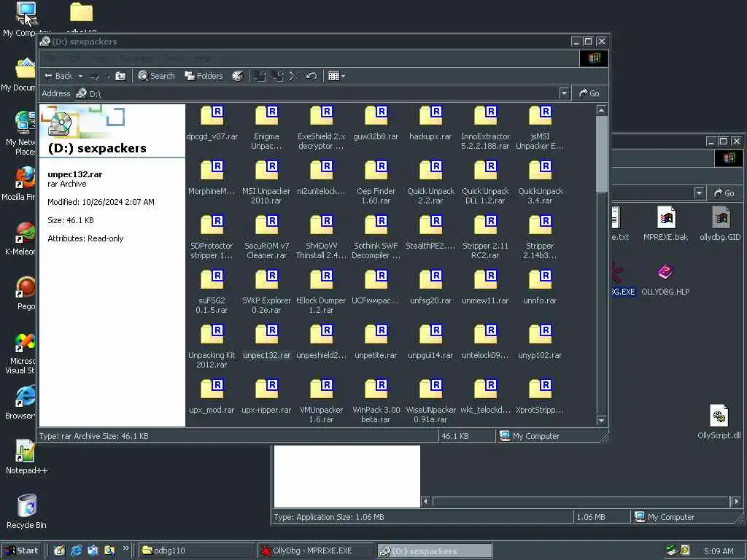
Task: Open the Tools menu
Action: 174,58
